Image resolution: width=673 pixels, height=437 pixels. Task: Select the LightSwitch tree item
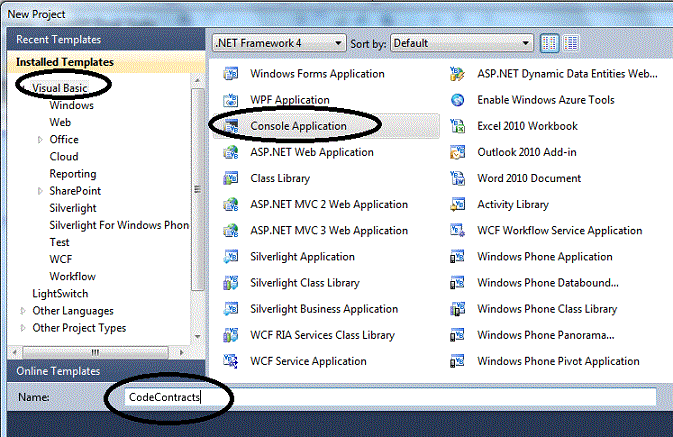pyautogui.click(x=60, y=294)
